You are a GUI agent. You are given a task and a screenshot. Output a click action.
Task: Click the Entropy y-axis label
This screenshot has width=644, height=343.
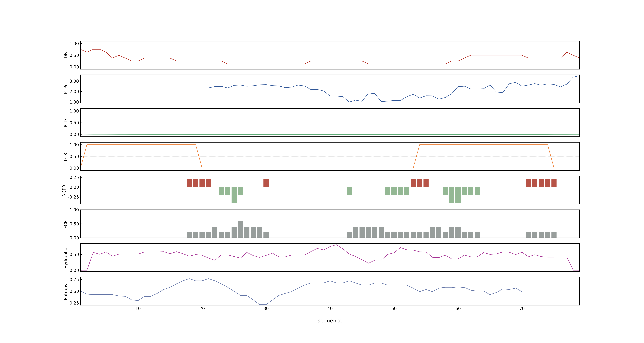click(66, 291)
